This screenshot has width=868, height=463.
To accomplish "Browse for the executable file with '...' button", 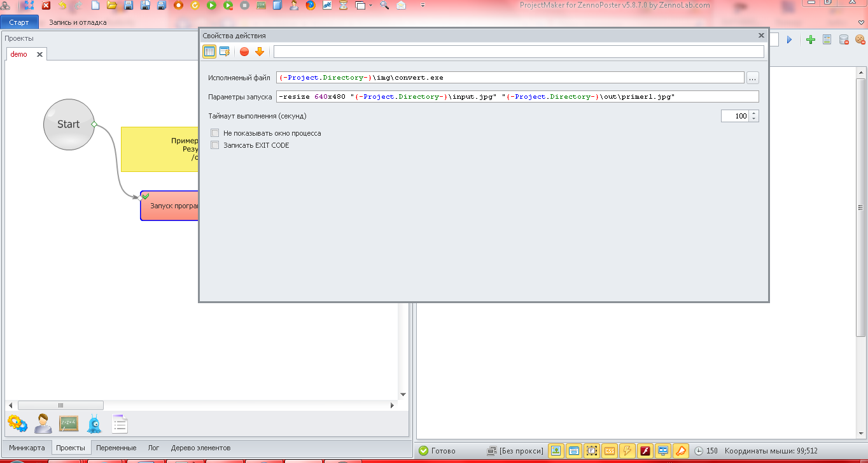I will [753, 78].
